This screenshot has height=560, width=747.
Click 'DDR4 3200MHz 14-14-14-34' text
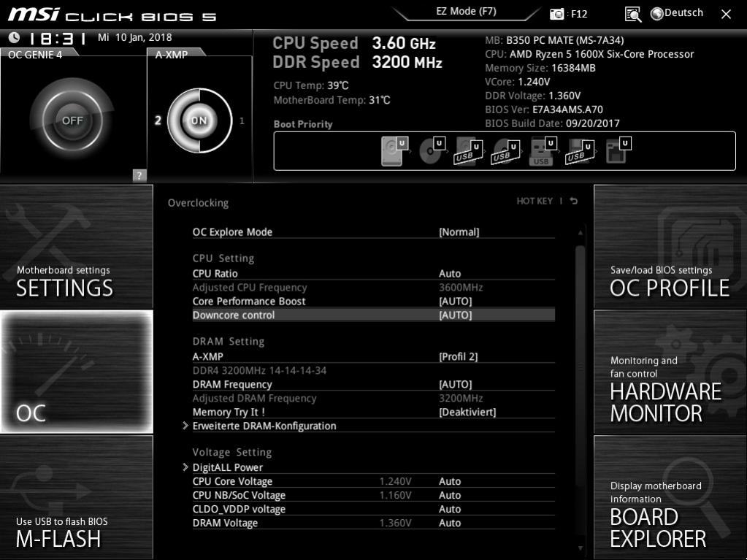click(x=260, y=370)
